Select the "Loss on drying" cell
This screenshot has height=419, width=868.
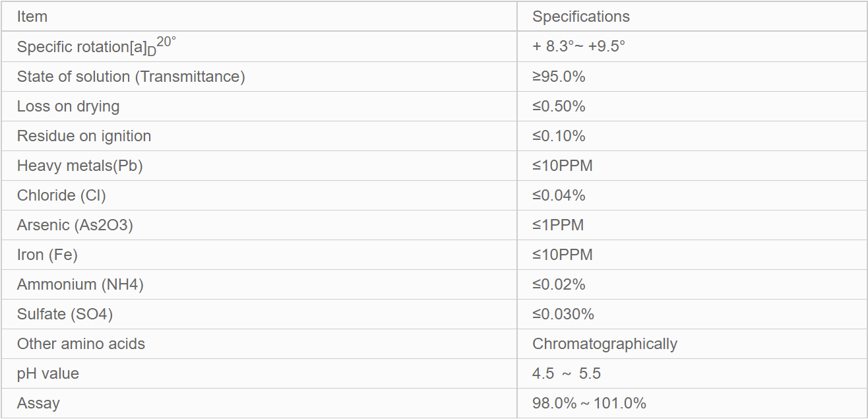[x=68, y=106]
